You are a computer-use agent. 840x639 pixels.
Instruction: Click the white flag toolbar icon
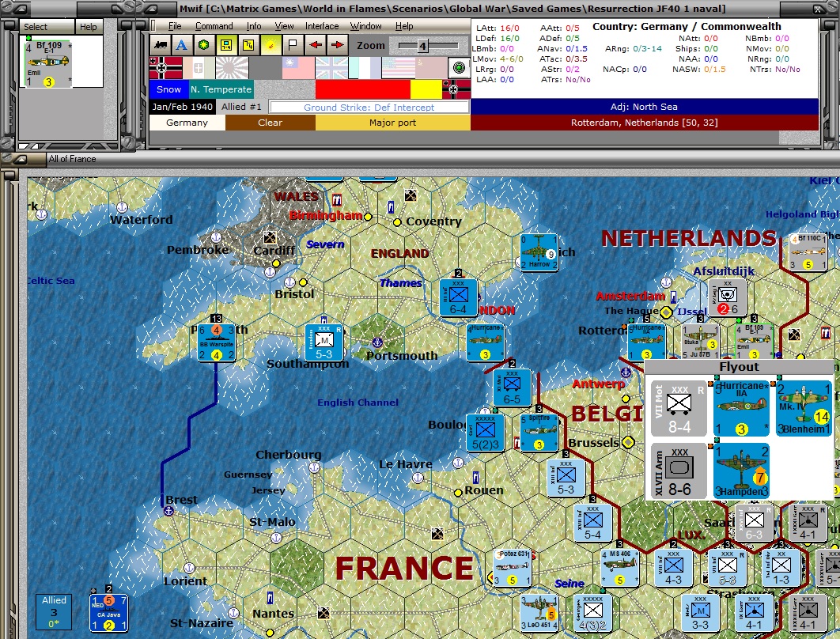point(293,46)
